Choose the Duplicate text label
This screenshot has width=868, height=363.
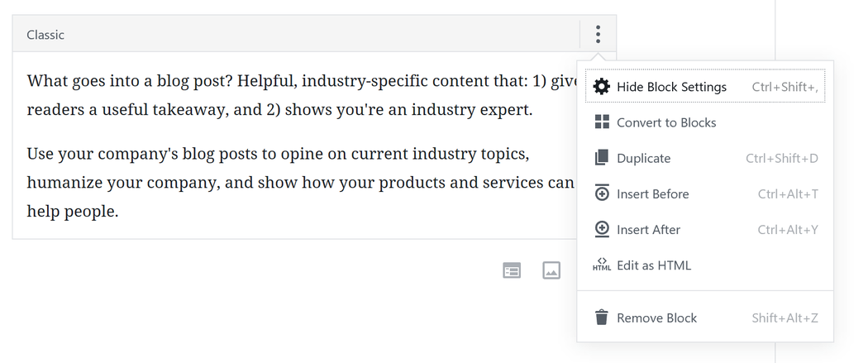coord(643,158)
